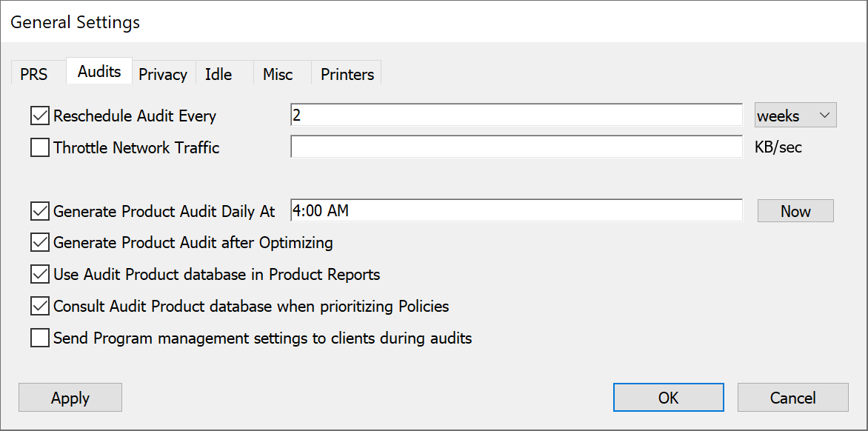Select the Audits tab

(x=99, y=71)
